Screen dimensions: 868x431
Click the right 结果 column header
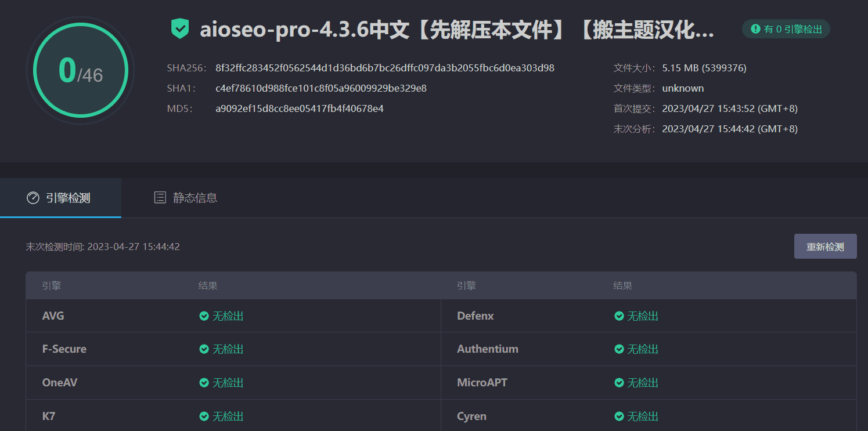click(x=623, y=286)
